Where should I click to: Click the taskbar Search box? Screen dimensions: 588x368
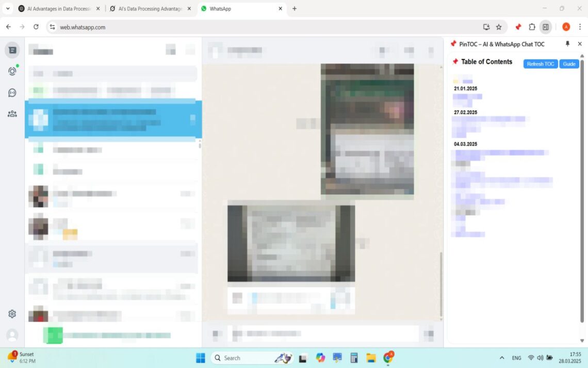(x=242, y=357)
